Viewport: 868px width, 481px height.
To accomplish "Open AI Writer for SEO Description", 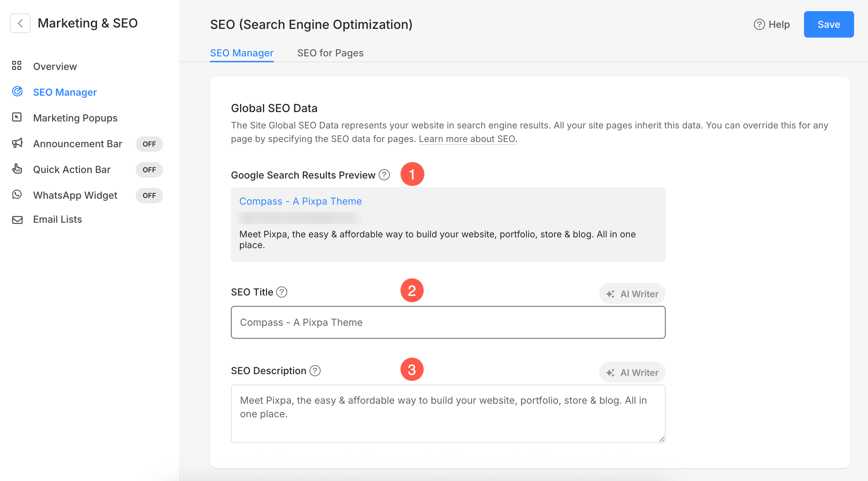I will tap(632, 372).
